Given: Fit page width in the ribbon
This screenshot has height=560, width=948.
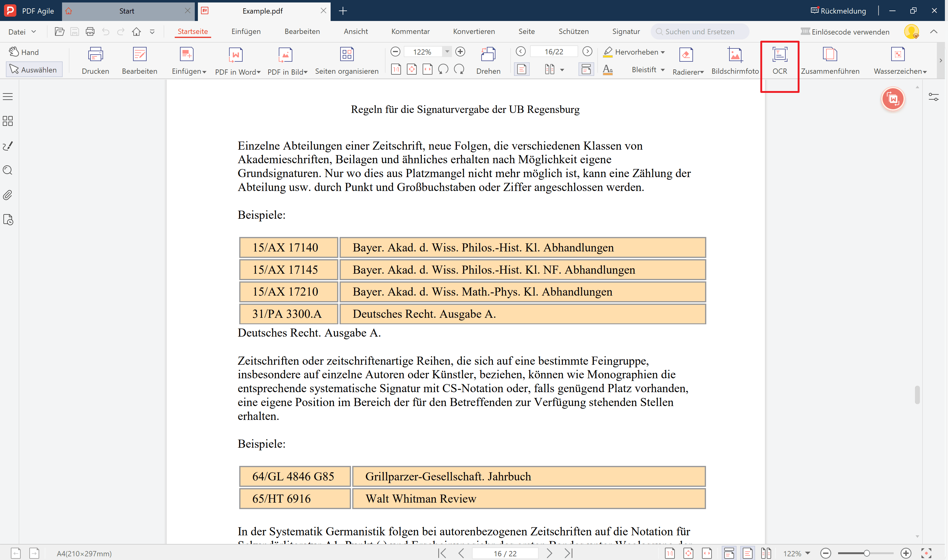Looking at the screenshot, I should click(427, 69).
